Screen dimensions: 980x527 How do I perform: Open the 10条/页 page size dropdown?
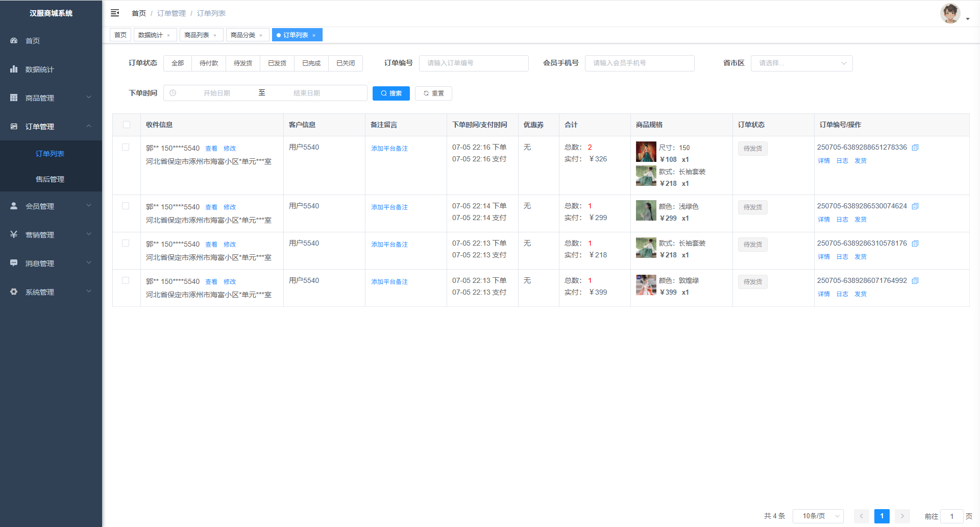point(818,516)
